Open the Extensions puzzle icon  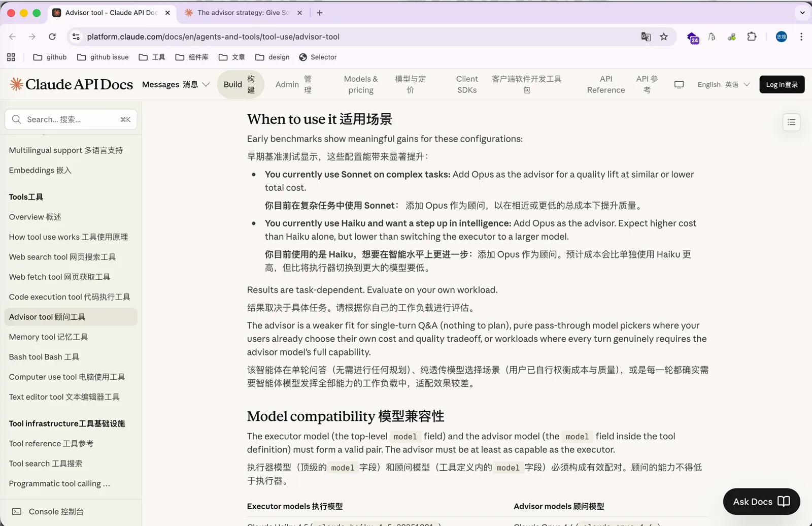[x=752, y=37]
